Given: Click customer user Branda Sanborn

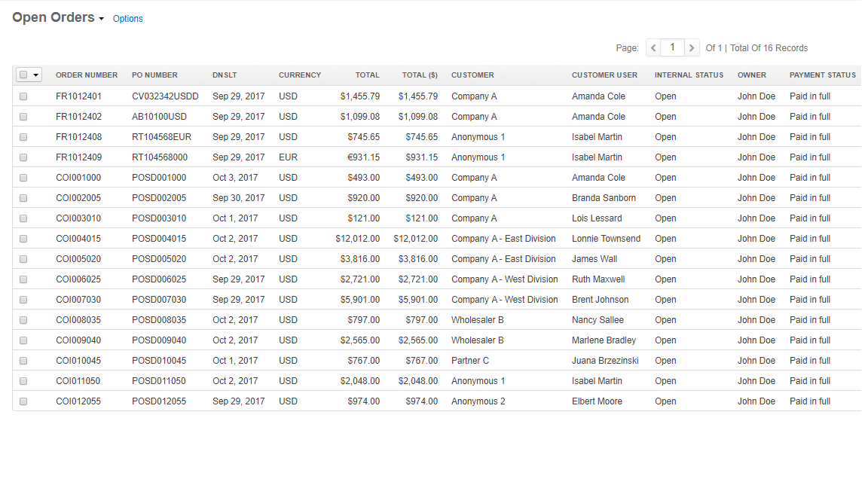Looking at the screenshot, I should point(604,198).
